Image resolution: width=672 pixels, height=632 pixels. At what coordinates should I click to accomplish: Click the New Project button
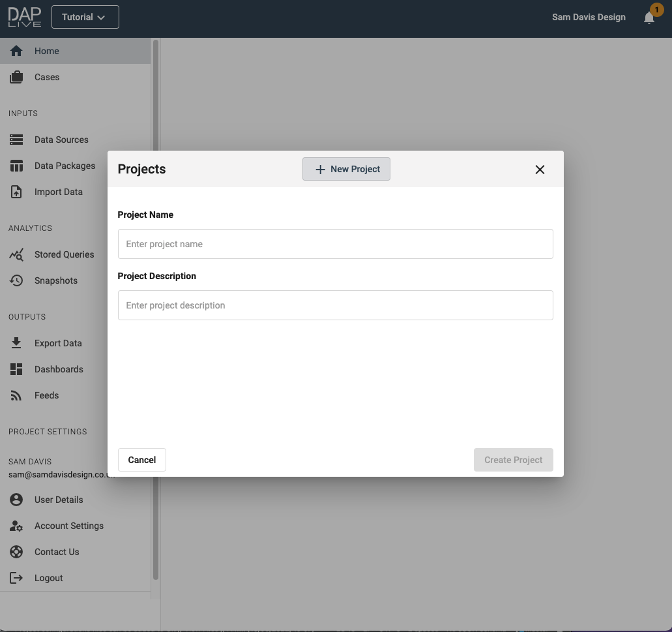point(346,169)
